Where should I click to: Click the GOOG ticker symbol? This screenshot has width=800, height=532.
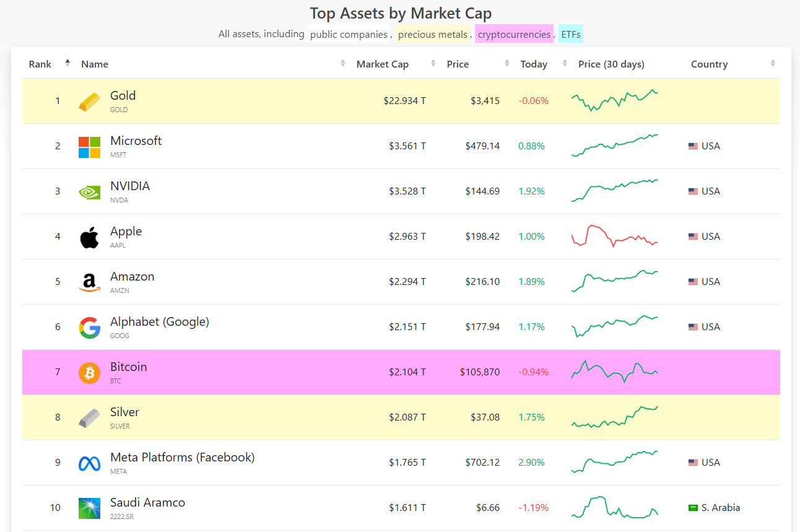coord(120,336)
